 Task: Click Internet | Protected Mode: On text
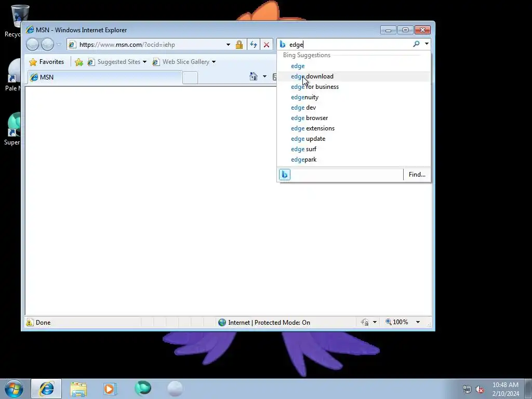pos(269,322)
